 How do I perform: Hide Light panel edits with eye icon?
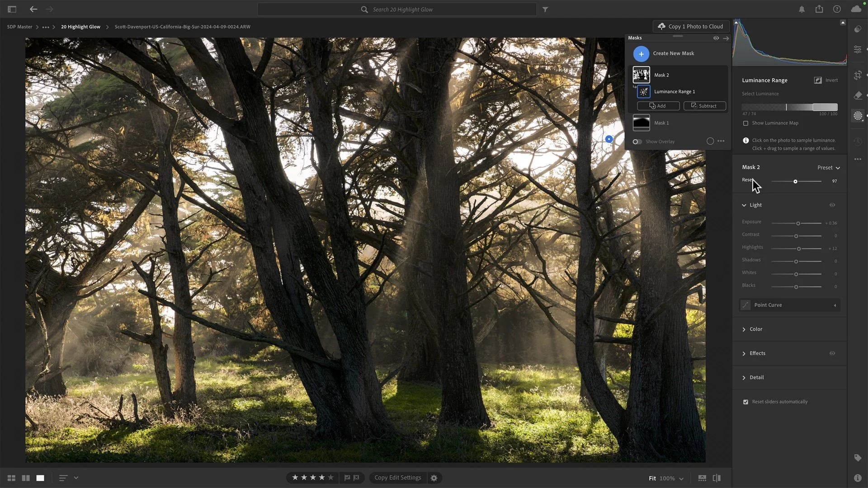tap(832, 205)
